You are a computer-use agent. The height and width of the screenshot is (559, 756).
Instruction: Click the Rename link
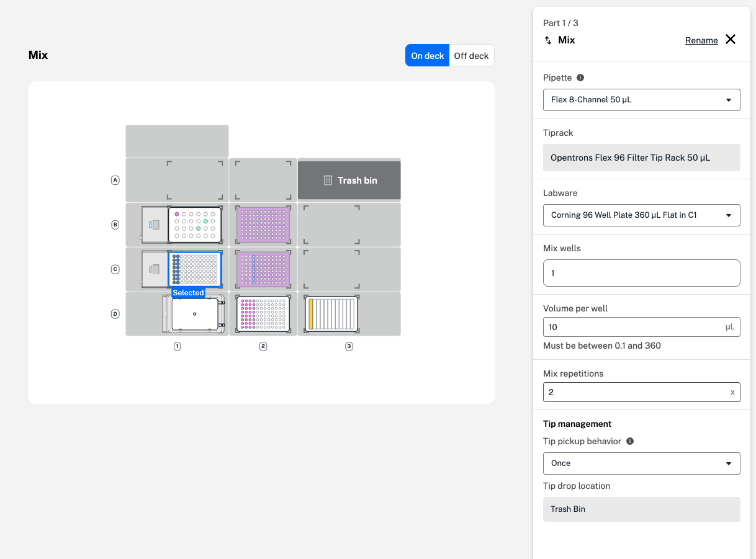coord(701,40)
